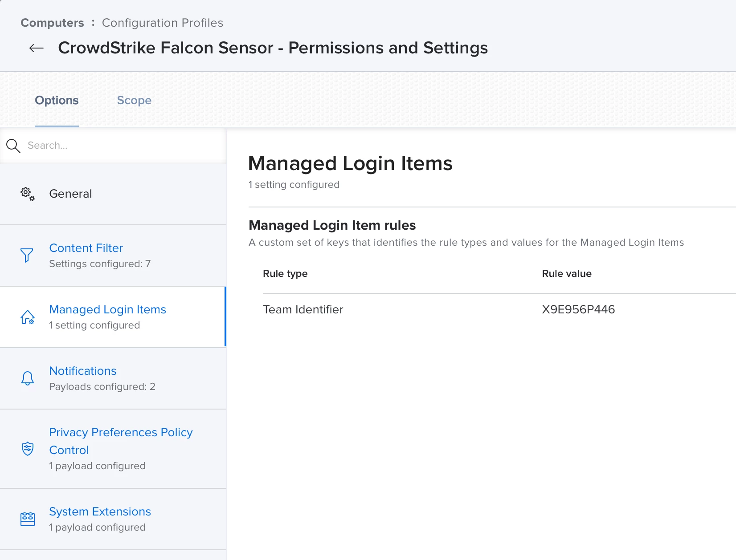Screen dimensions: 736x560
Task: Open the Computers breadcrumb link
Action: coord(52,23)
